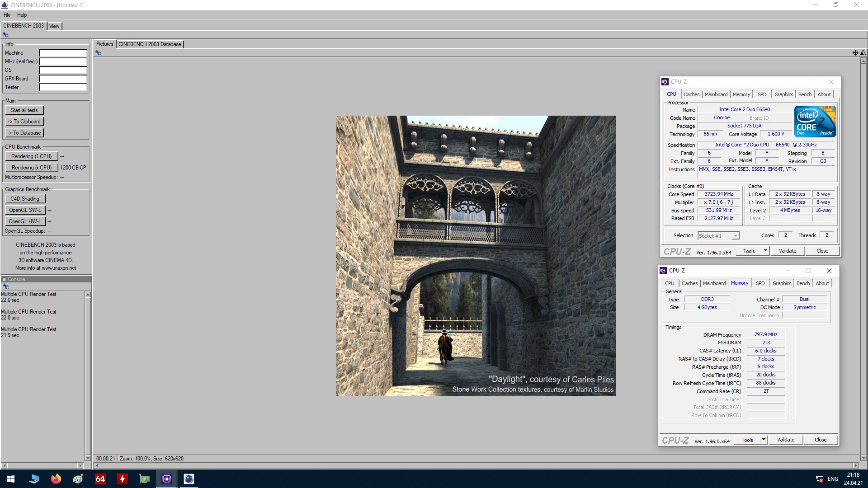Click ENG language indicator
This screenshot has width=868, height=488.
pyautogui.click(x=833, y=479)
